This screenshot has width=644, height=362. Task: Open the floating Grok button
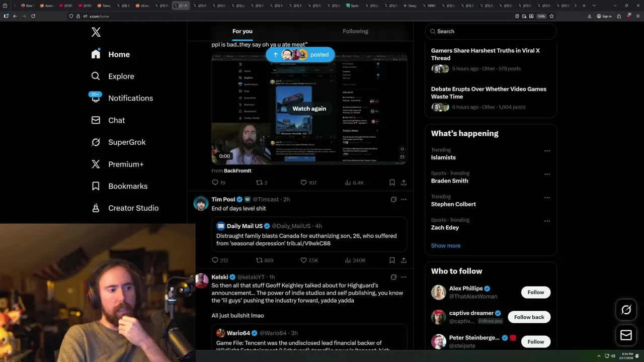coord(626,310)
